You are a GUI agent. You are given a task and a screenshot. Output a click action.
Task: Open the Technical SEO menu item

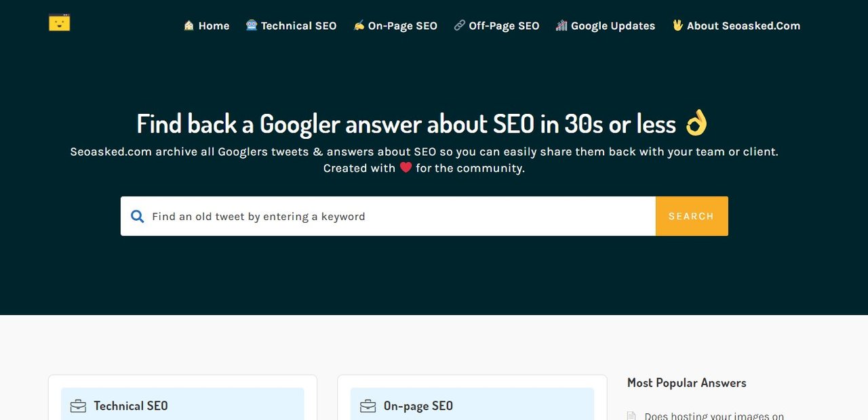tap(291, 26)
